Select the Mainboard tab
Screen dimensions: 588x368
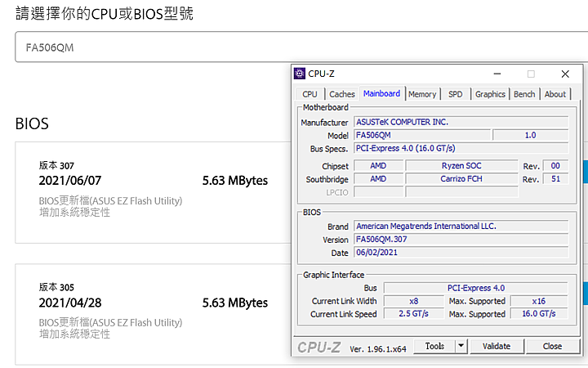381,93
